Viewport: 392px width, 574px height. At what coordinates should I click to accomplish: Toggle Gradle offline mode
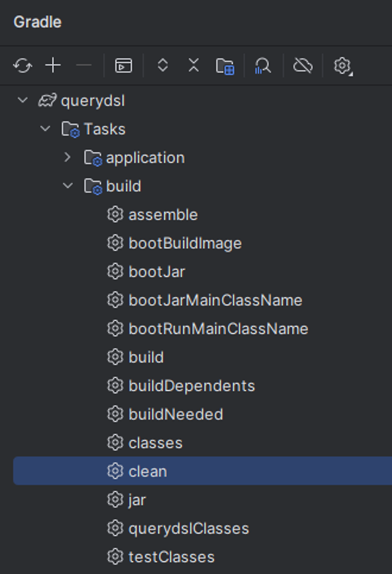[x=302, y=65]
